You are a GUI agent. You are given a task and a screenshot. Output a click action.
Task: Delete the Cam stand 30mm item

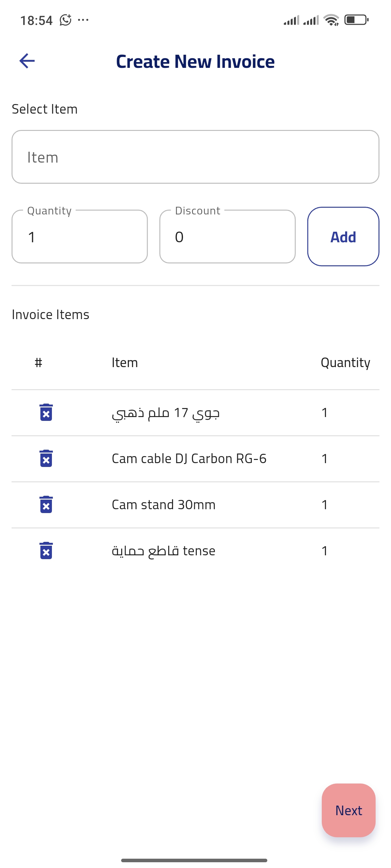[x=46, y=505]
